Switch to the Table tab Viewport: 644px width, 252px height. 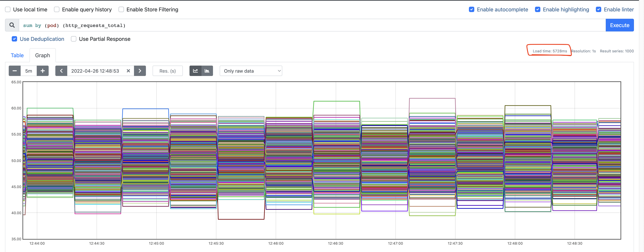pos(17,55)
